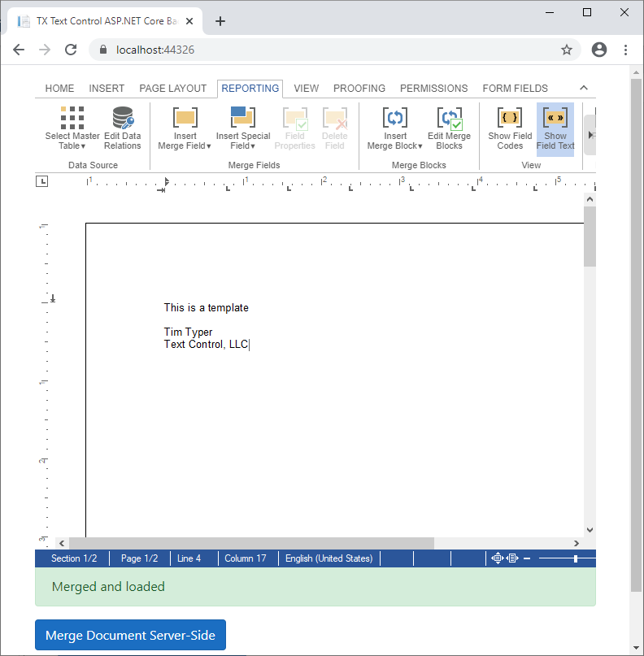Click English (United States) language entry

(329, 558)
